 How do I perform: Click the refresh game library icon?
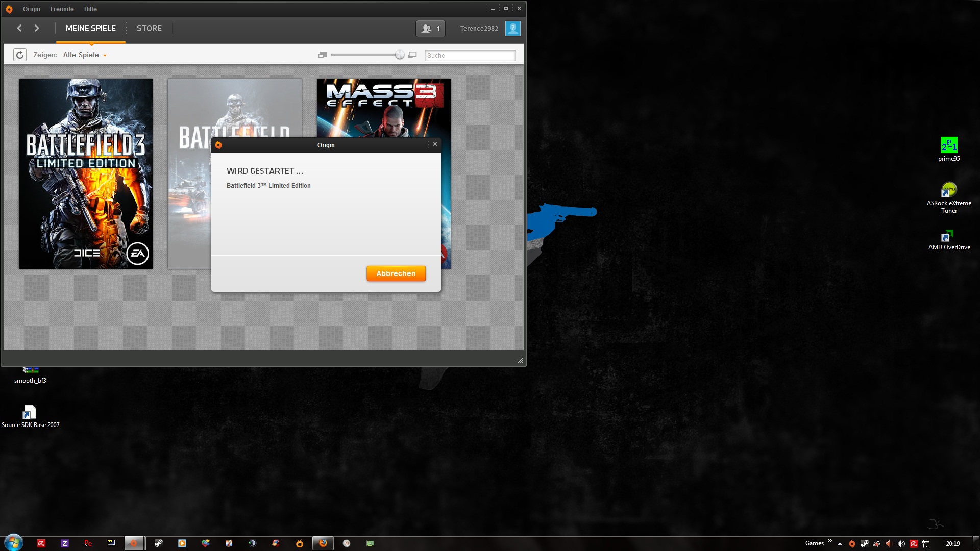[20, 55]
